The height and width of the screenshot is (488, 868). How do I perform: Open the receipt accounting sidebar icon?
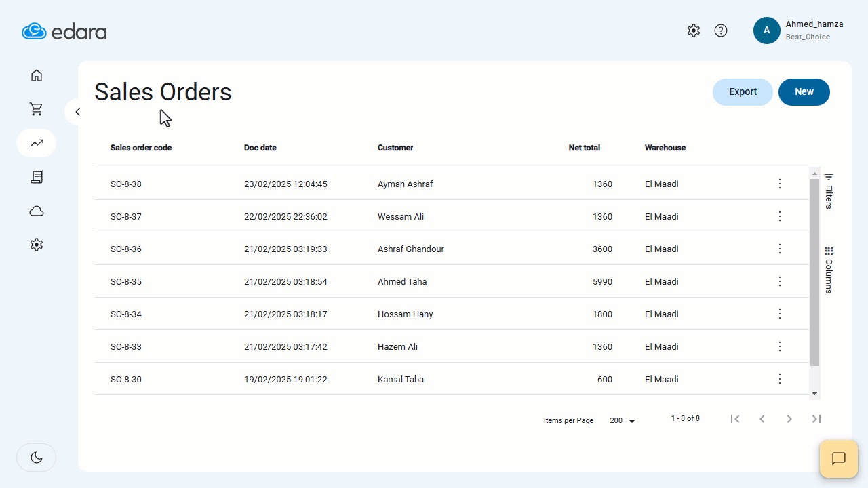37,177
